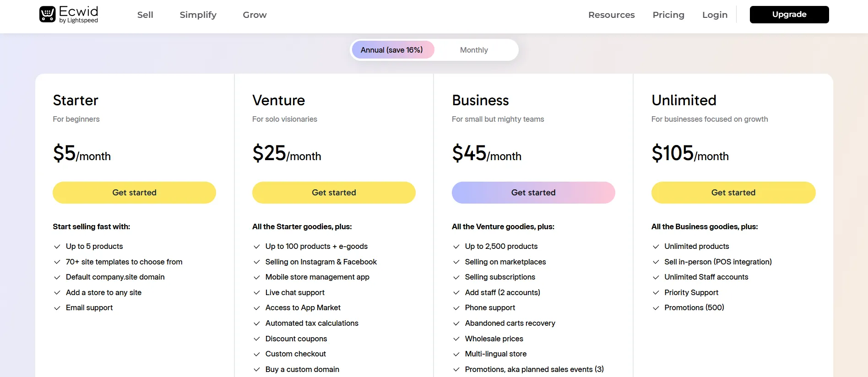This screenshot has height=377, width=868.
Task: Select Annual (save 16%) billing option
Action: tap(392, 50)
